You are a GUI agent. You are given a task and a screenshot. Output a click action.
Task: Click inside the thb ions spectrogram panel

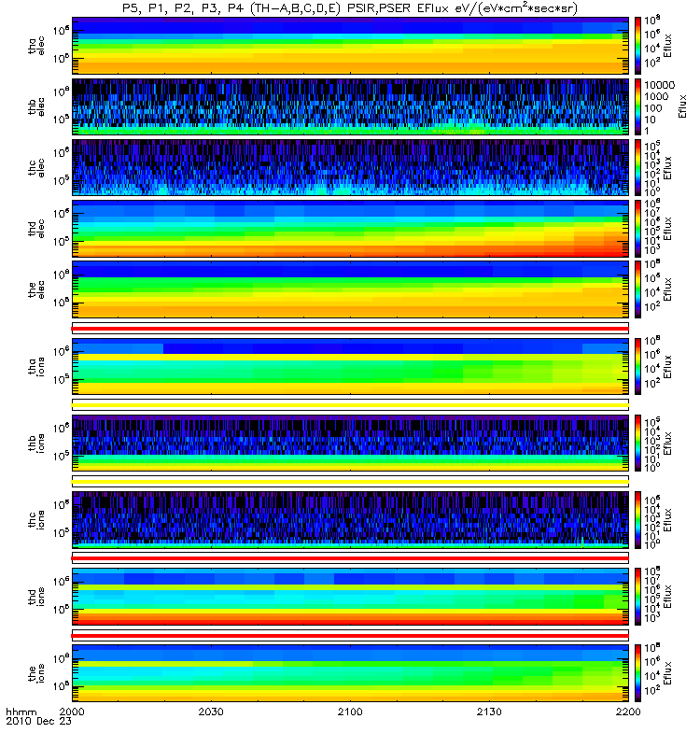click(x=351, y=443)
